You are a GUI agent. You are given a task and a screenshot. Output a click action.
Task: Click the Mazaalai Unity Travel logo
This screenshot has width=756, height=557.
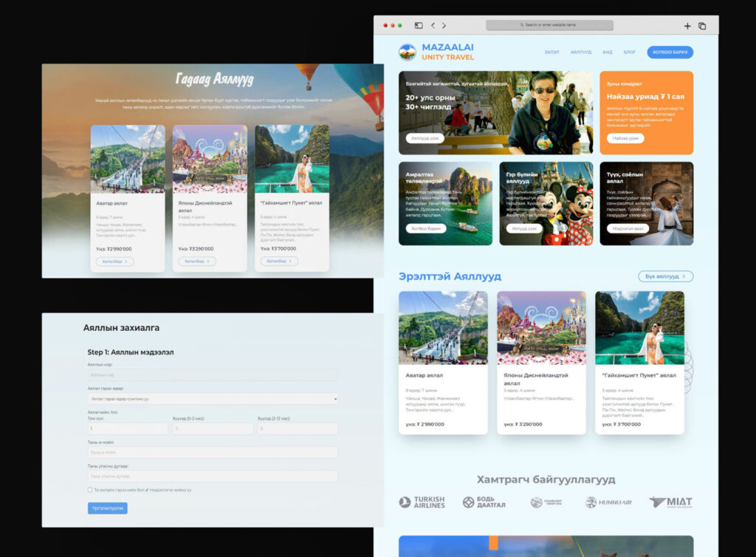pyautogui.click(x=436, y=52)
